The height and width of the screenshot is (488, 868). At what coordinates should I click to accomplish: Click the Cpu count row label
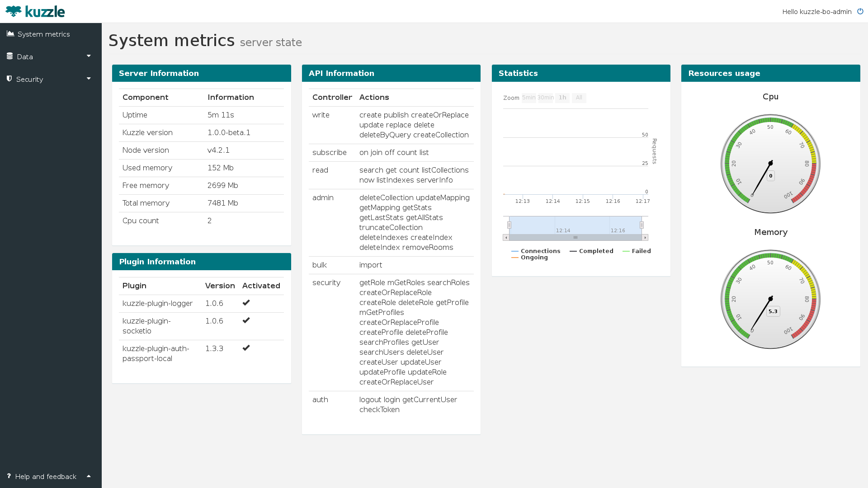[141, 221]
